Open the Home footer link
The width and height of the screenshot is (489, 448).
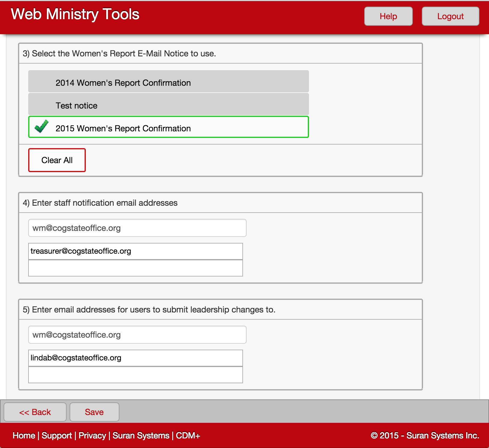[24, 435]
